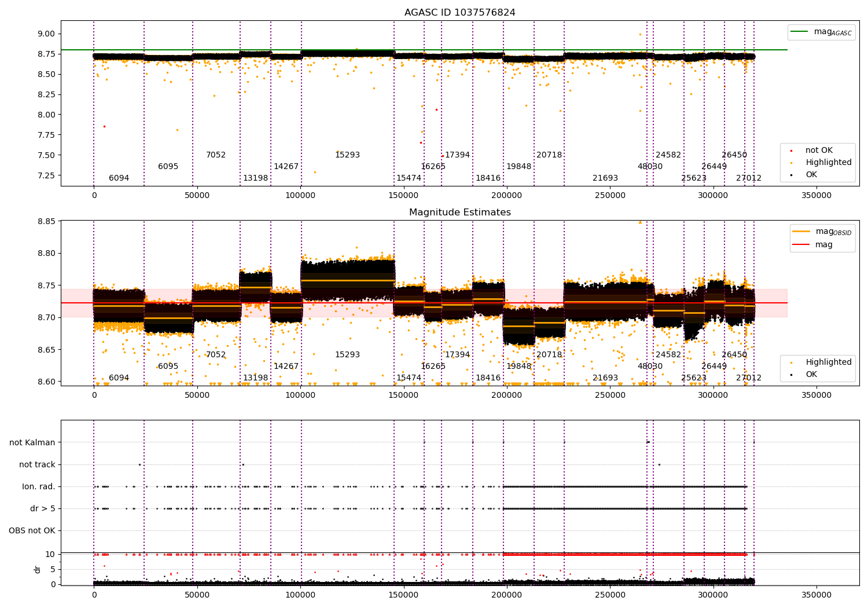Click x-axis tick '50000' under bottom plot
This screenshot has height=608, width=868.
pyautogui.click(x=197, y=595)
